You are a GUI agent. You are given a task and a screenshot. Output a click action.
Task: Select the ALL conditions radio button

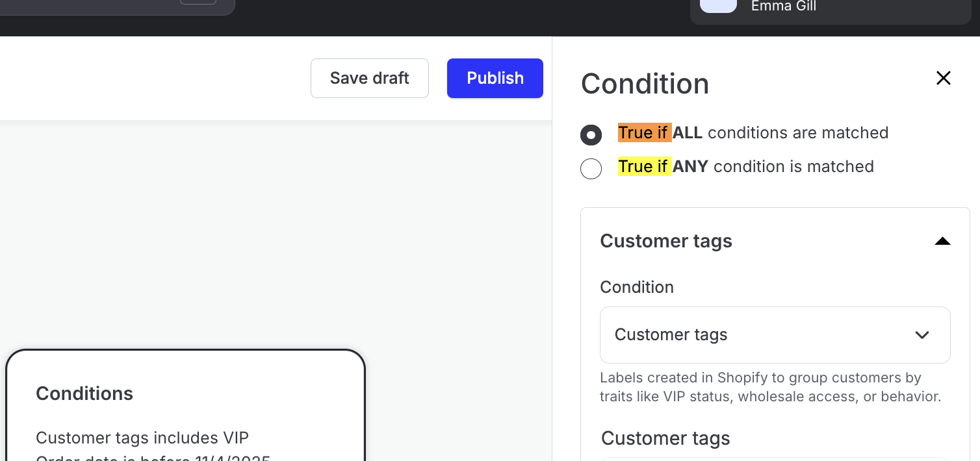(591, 135)
